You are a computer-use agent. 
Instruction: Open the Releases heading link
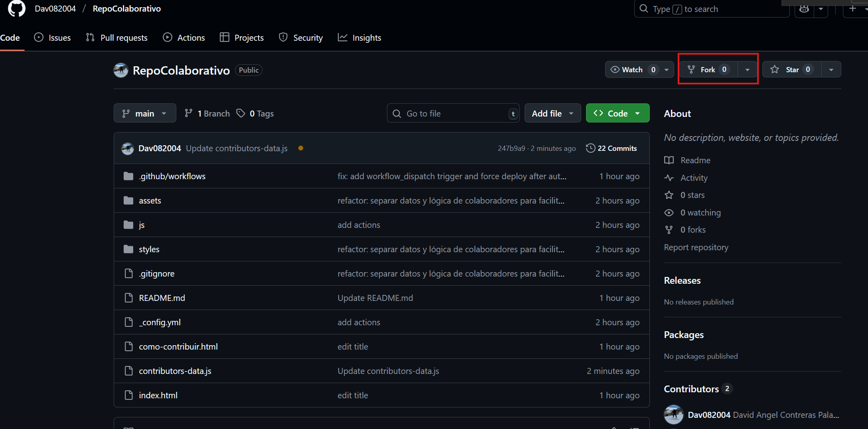[x=682, y=281]
